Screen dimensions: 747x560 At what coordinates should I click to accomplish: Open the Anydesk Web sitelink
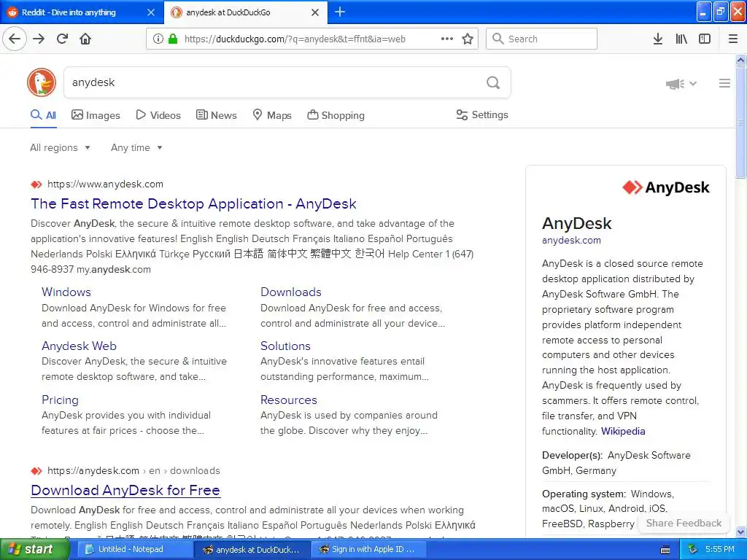point(79,346)
